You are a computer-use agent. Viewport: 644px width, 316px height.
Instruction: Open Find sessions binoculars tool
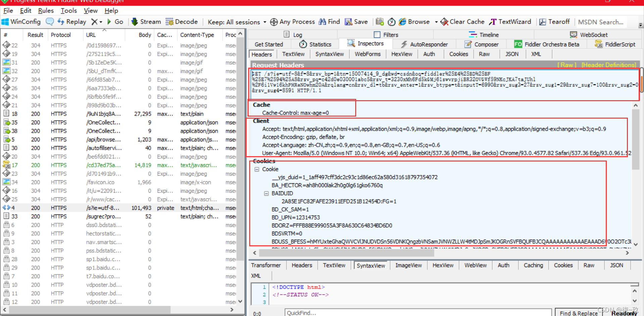[329, 22]
